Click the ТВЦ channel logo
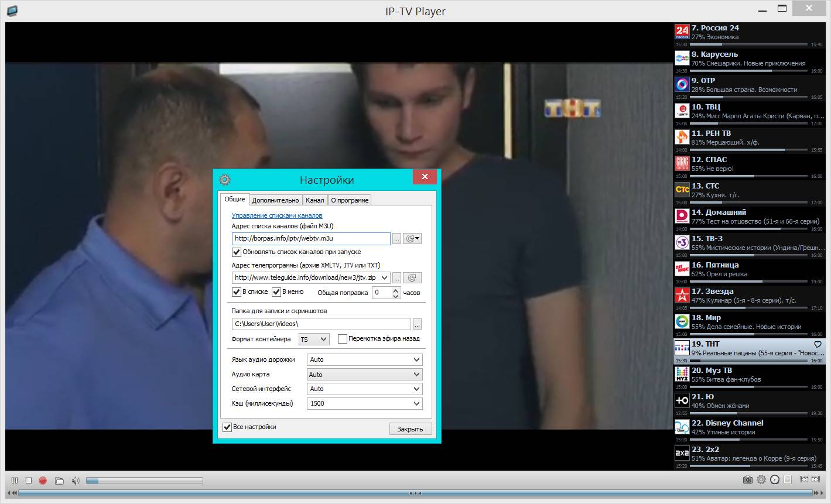This screenshot has height=504, width=831. coord(682,111)
